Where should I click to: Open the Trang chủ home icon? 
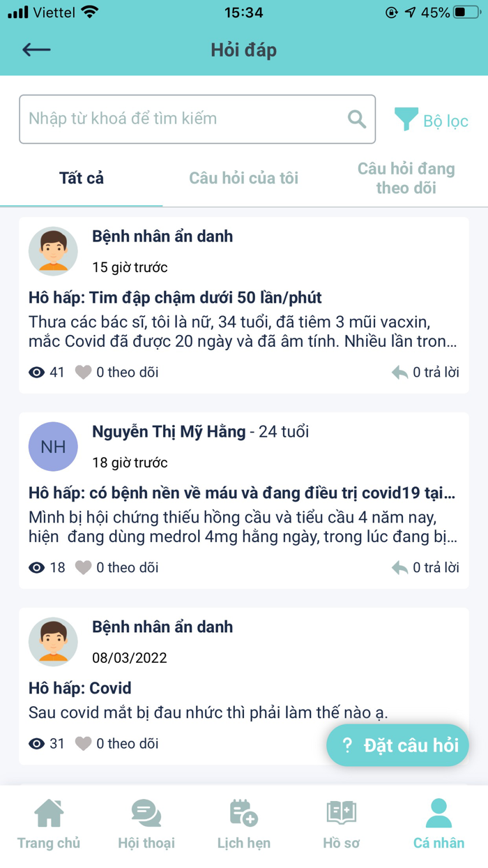tap(49, 813)
